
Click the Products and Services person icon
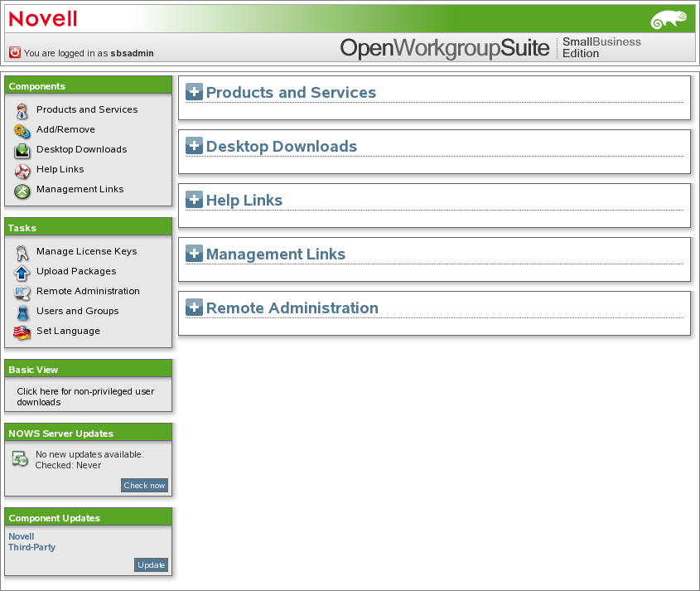[22, 111]
